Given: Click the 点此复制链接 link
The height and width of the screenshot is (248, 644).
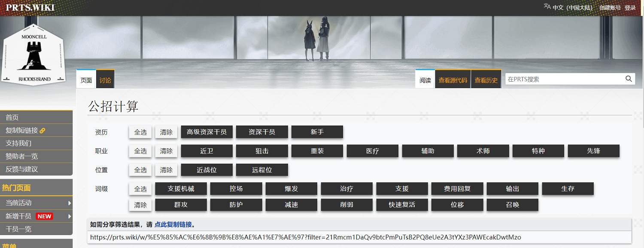Looking at the screenshot, I should pos(173,225).
